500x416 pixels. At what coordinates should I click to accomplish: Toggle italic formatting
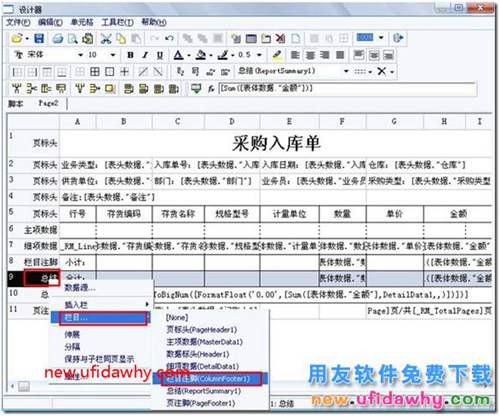point(145,55)
